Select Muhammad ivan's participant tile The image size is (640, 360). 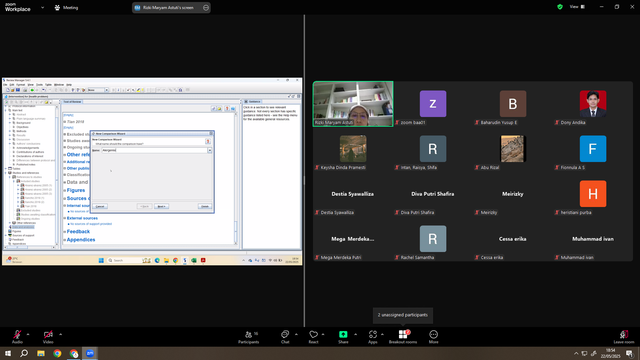[593, 239]
